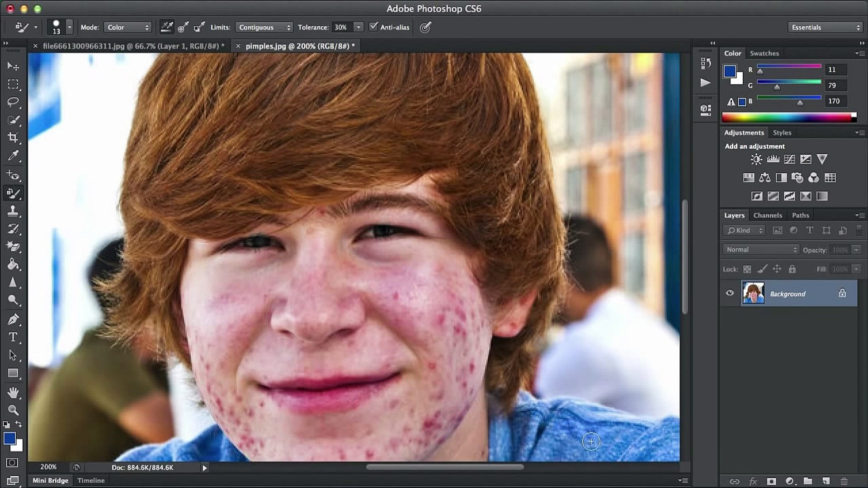Switch to the Channels tab
This screenshot has width=868, height=488.
click(768, 215)
